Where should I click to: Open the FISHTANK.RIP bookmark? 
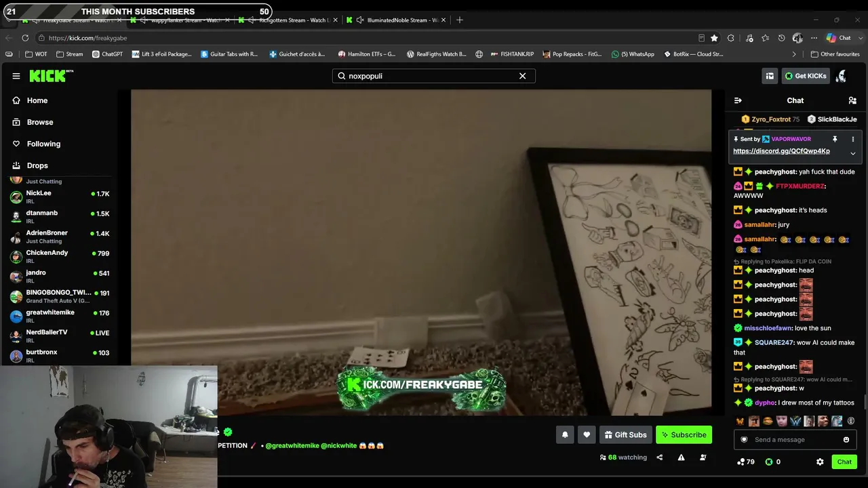point(511,54)
